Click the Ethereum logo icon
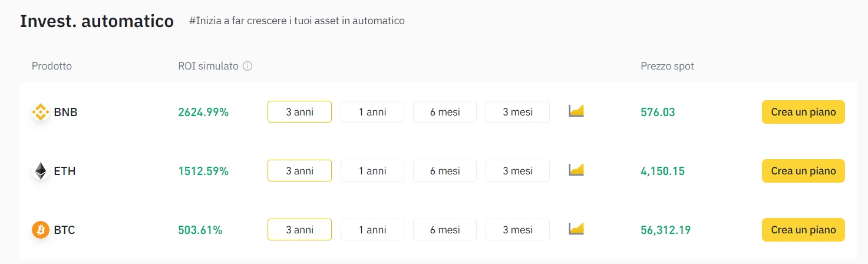Viewport: 868px width, 264px height. tap(40, 171)
